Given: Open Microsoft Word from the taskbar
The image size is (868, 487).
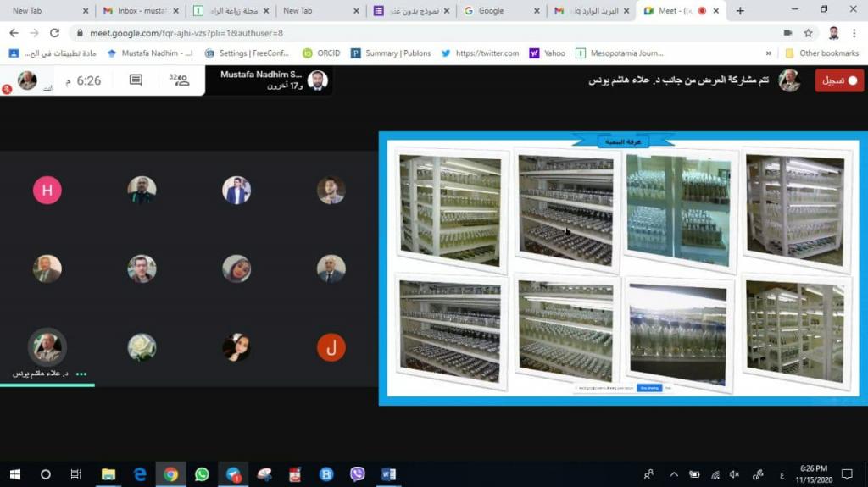Looking at the screenshot, I should click(388, 474).
